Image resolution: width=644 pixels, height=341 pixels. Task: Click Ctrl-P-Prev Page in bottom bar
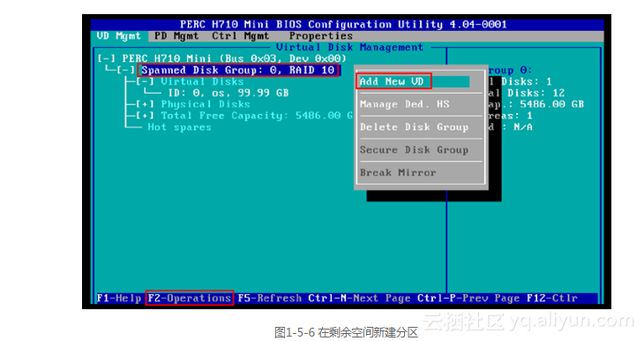468,298
